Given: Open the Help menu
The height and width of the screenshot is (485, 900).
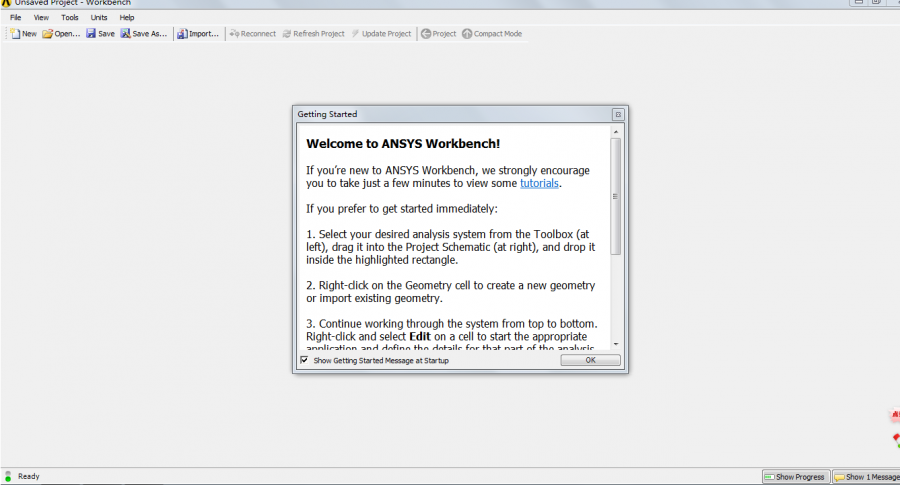Looking at the screenshot, I should pos(127,18).
